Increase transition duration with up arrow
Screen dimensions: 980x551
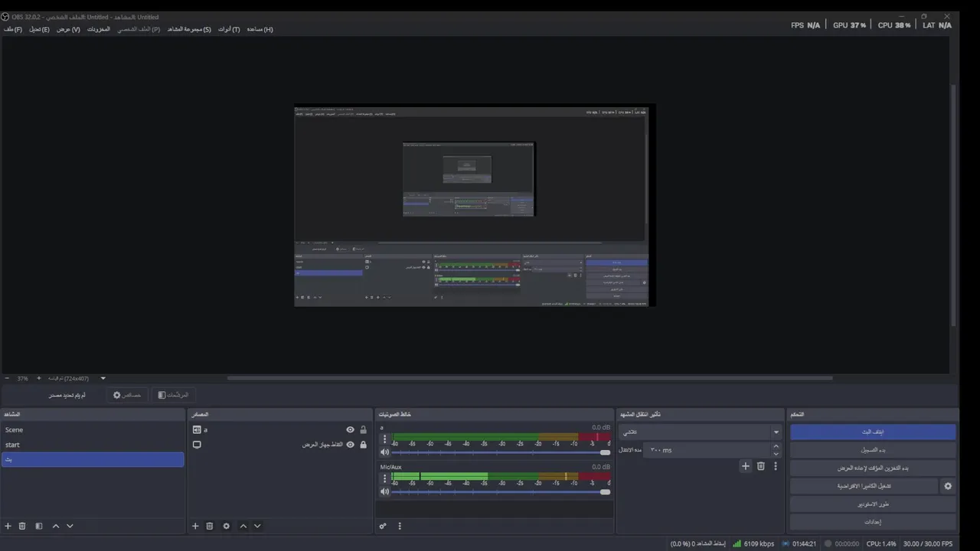pyautogui.click(x=776, y=446)
